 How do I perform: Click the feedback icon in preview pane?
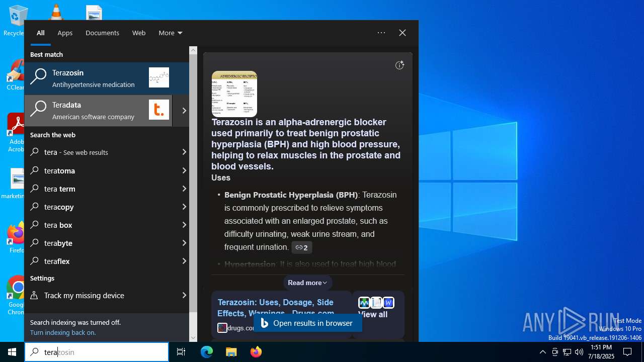[399, 65]
